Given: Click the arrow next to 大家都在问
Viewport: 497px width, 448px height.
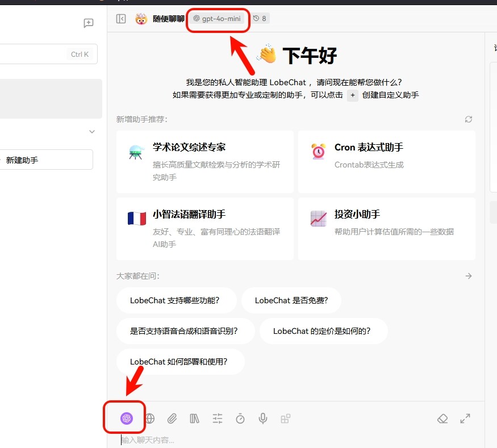Looking at the screenshot, I should click(469, 276).
